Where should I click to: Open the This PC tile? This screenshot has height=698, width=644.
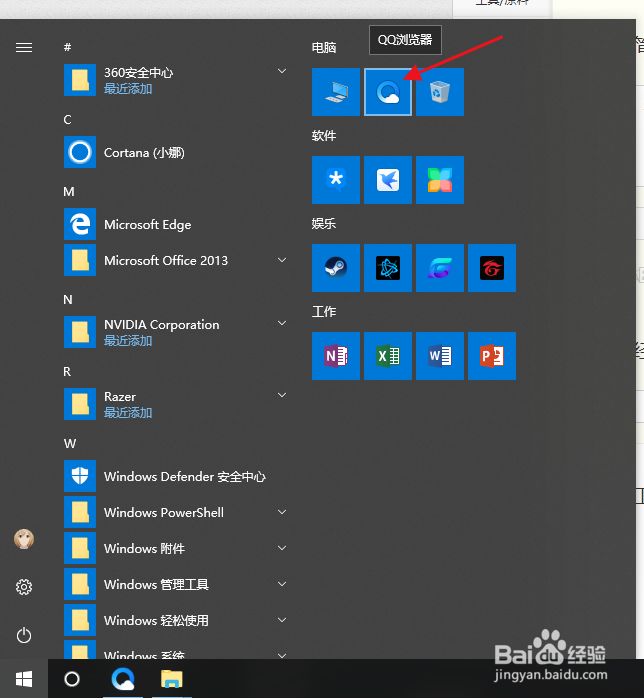(336, 92)
